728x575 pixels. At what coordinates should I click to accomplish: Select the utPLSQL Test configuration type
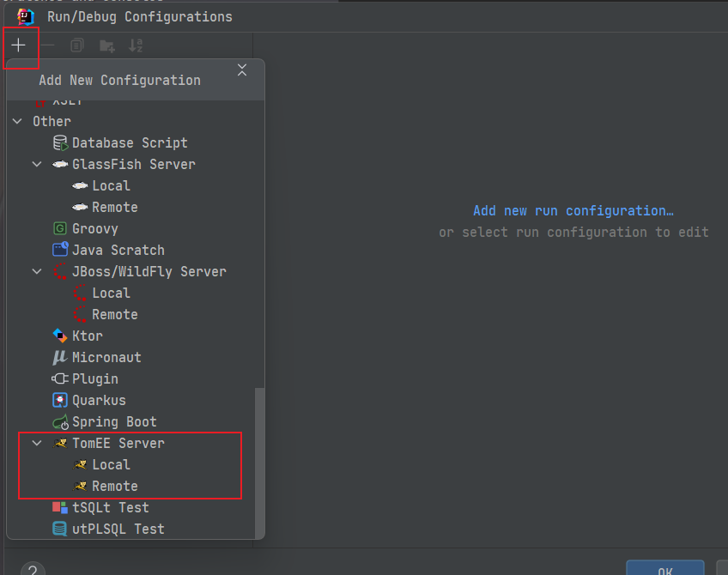click(118, 529)
